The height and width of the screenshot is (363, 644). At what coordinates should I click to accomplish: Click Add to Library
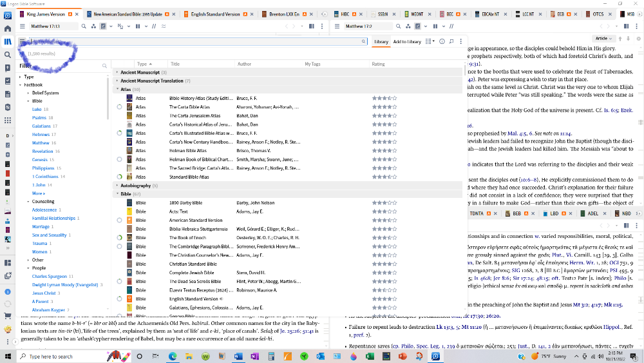(407, 41)
